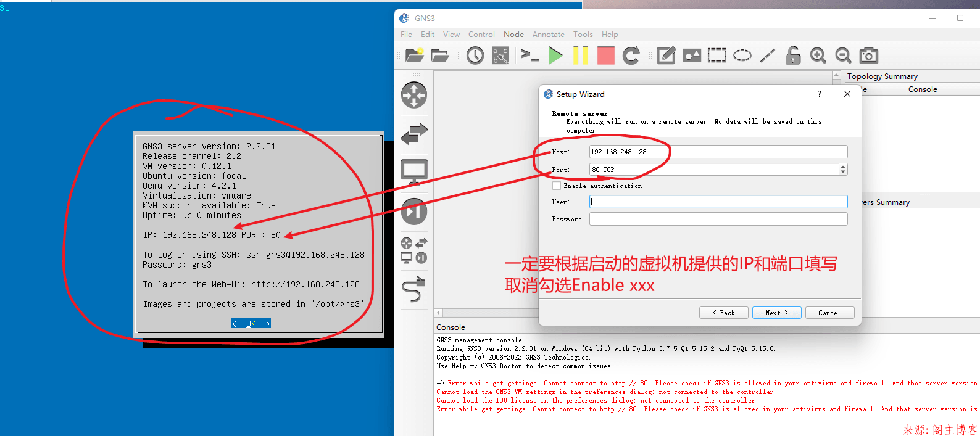Select the Draw a rectangle tool

716,56
